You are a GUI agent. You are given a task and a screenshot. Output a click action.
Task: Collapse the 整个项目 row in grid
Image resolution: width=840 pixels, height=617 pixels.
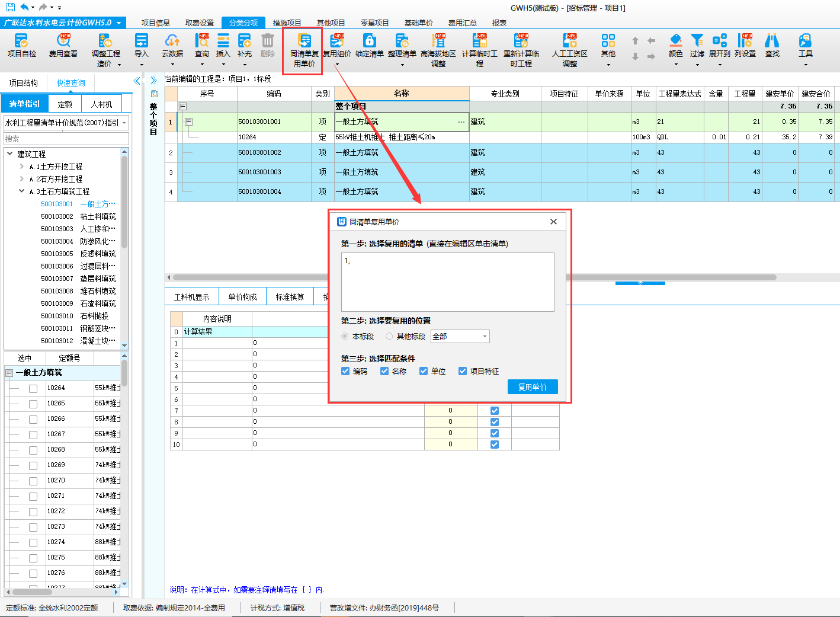(183, 106)
